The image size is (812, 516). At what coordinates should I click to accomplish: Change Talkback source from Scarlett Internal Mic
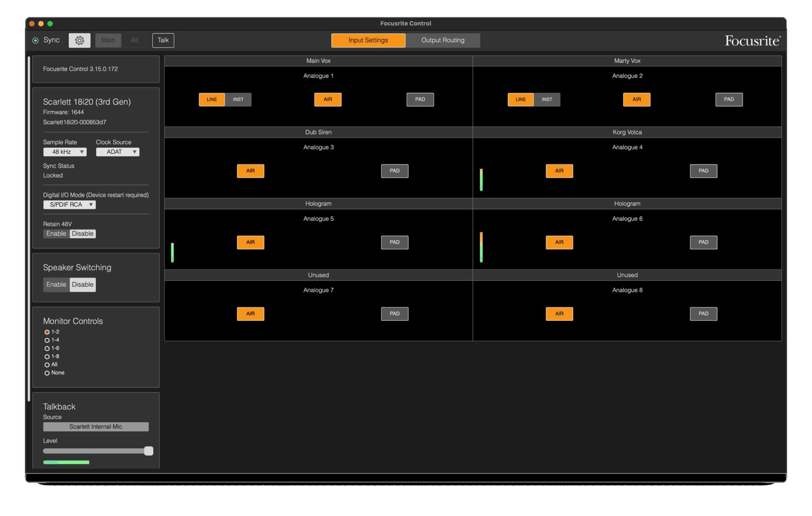[96, 427]
